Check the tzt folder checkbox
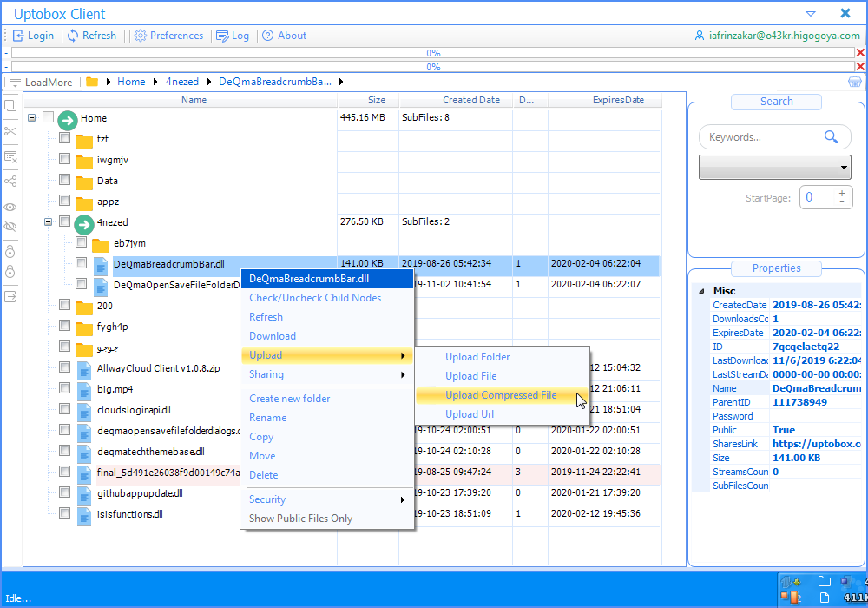The width and height of the screenshot is (868, 608). click(65, 137)
